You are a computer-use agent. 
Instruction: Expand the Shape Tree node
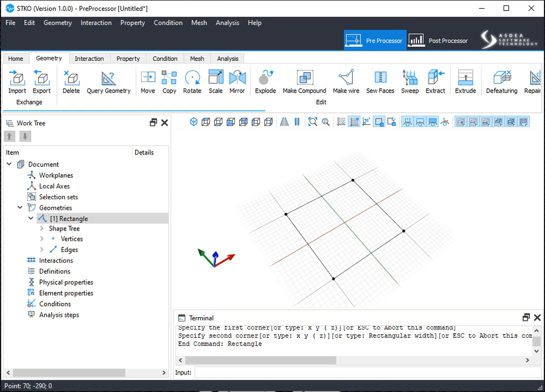pyautogui.click(x=41, y=228)
